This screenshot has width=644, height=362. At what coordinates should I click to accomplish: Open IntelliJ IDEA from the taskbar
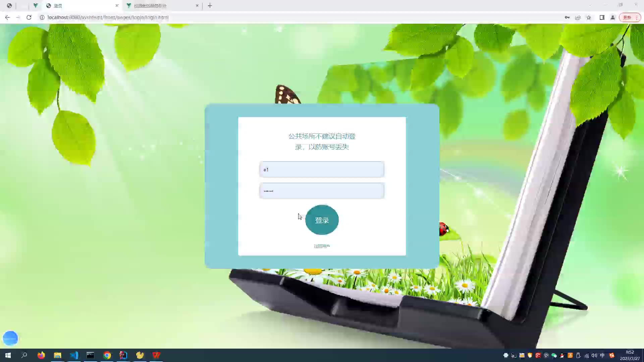tap(123, 355)
